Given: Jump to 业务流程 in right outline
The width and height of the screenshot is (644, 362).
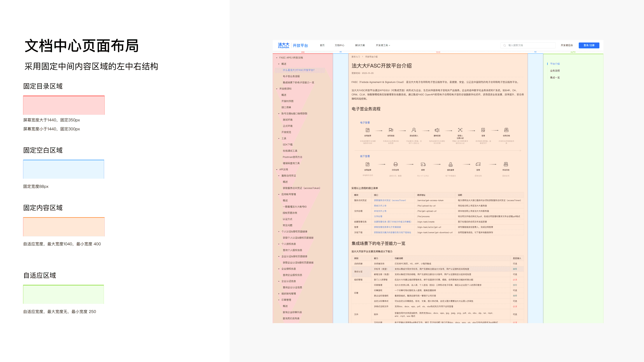Looking at the screenshot, I should tap(555, 71).
